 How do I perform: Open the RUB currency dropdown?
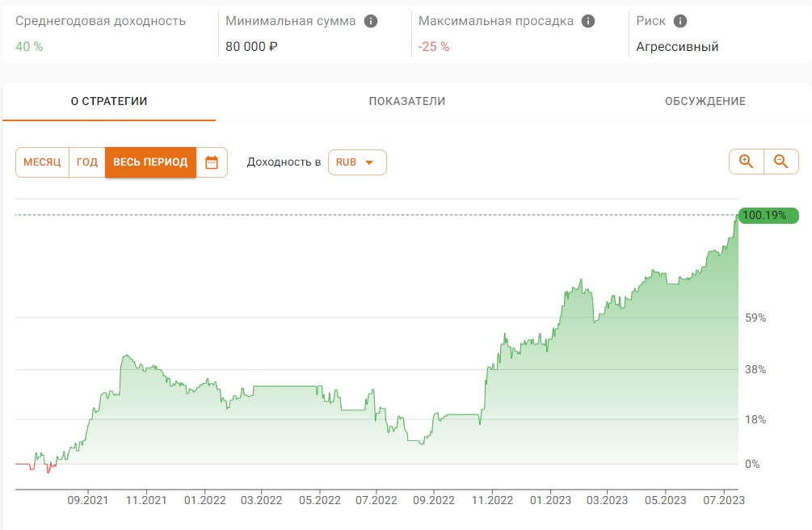357,162
